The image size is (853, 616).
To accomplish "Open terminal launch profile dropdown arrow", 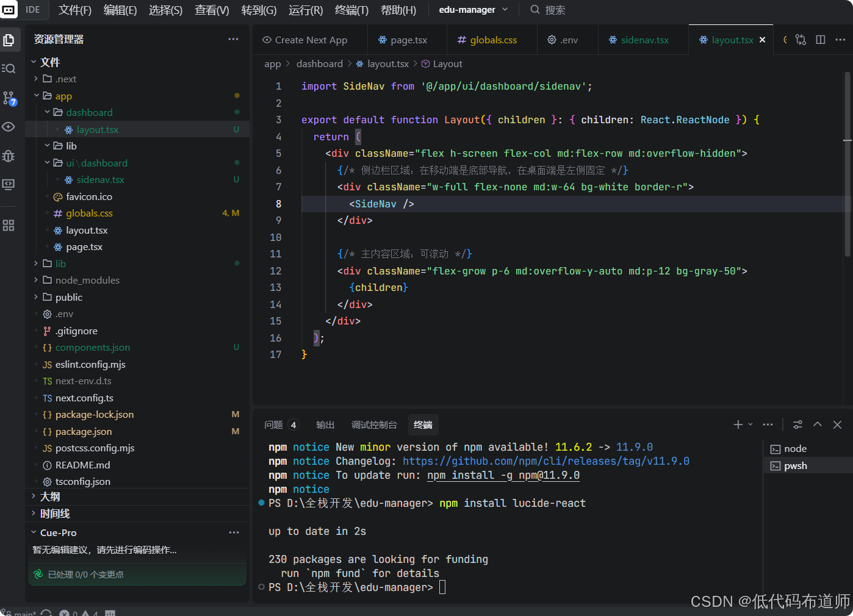I will [750, 424].
